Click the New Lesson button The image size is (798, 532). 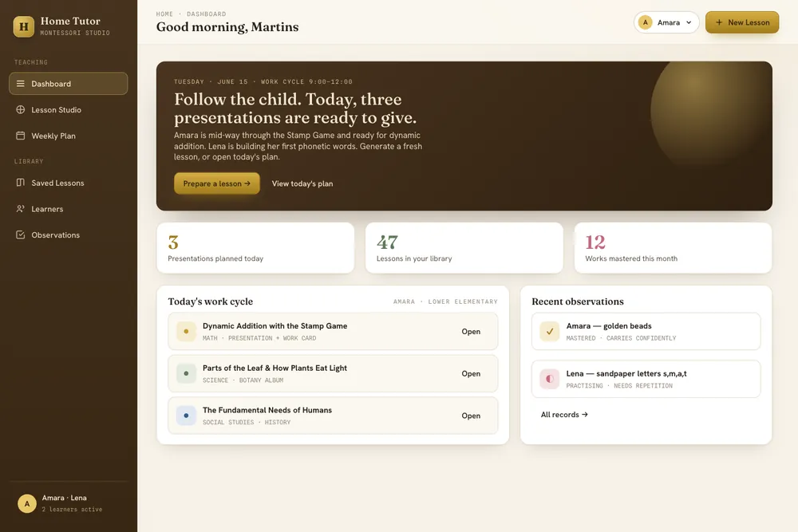tap(742, 22)
